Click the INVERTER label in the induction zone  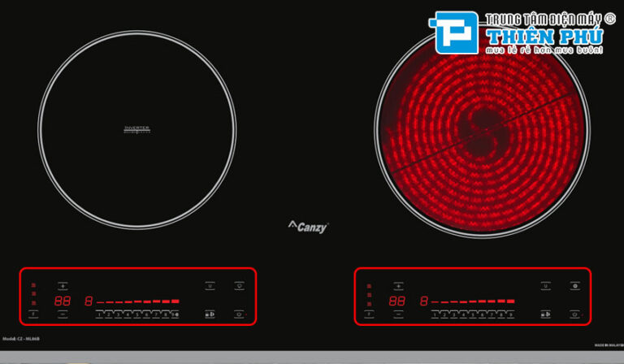click(x=136, y=128)
